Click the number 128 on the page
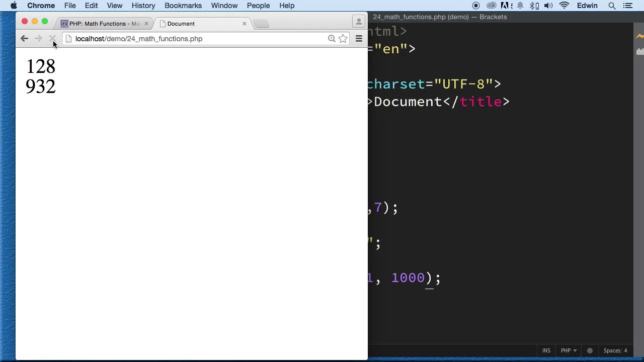Screen dimensions: 644x362 (x=41, y=66)
